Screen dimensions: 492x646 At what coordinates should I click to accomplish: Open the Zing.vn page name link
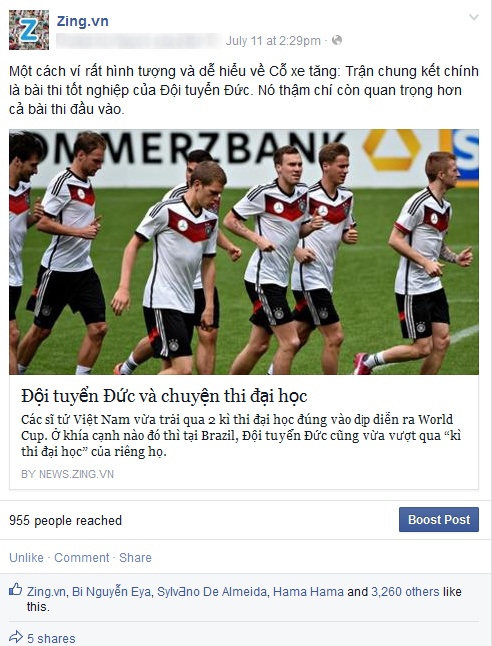pos(82,21)
